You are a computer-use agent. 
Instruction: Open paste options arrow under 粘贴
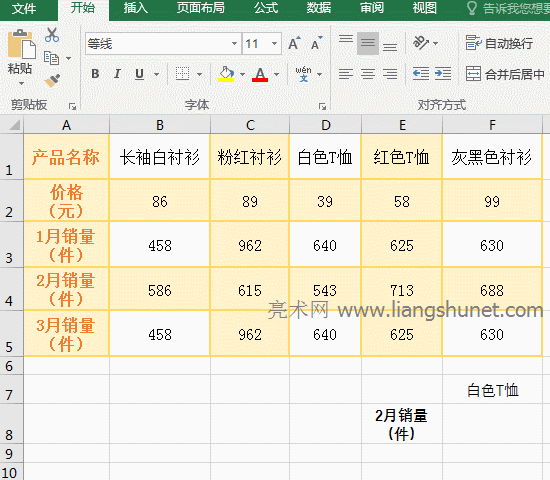(x=21, y=84)
